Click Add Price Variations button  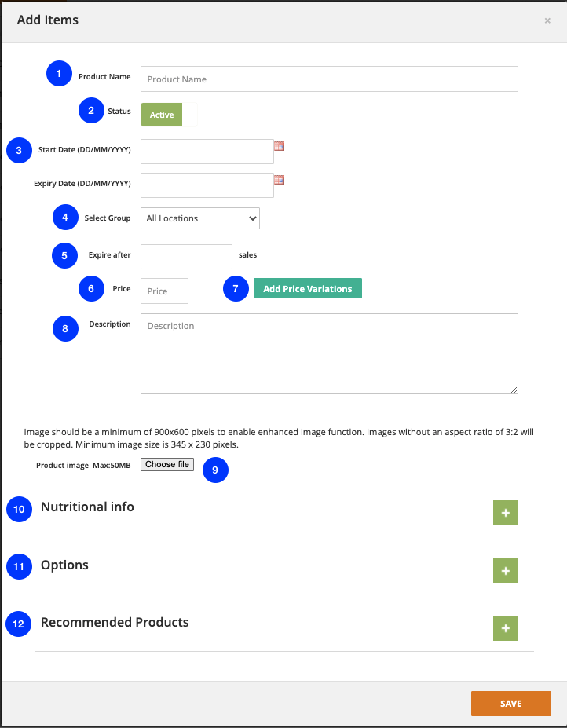click(307, 289)
